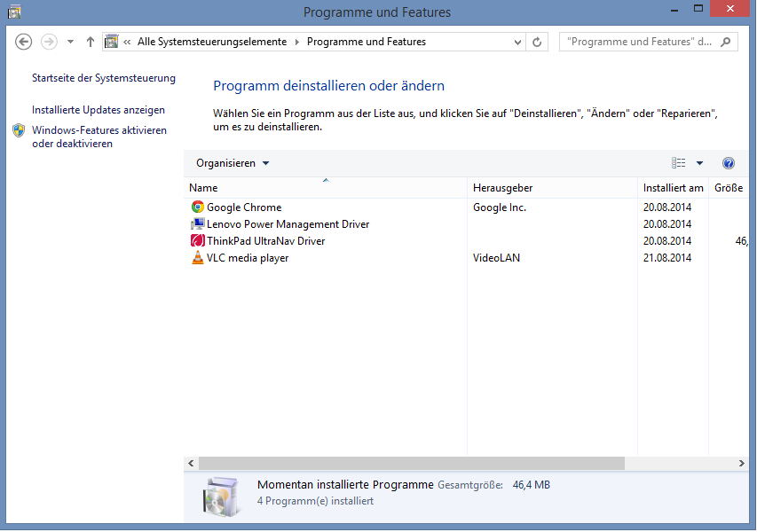Sort by Installiert am column

pyautogui.click(x=673, y=188)
